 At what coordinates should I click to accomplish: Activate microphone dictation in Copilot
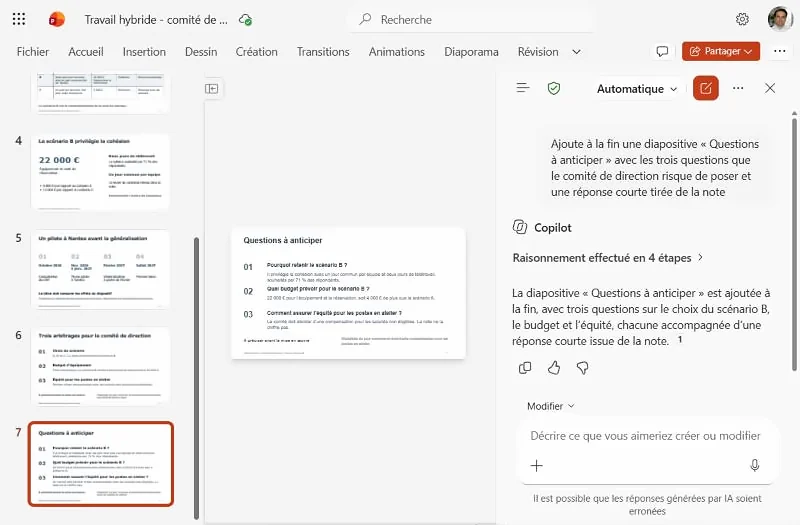755,465
